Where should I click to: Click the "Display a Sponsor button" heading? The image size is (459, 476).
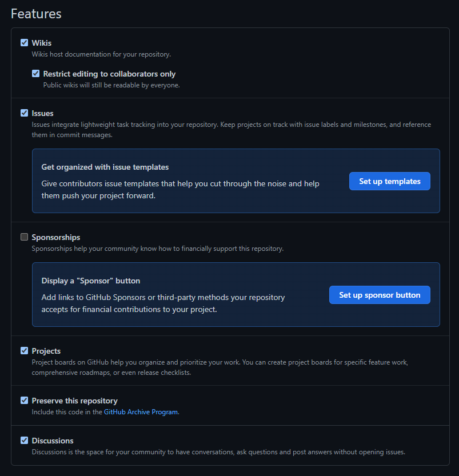(91, 281)
